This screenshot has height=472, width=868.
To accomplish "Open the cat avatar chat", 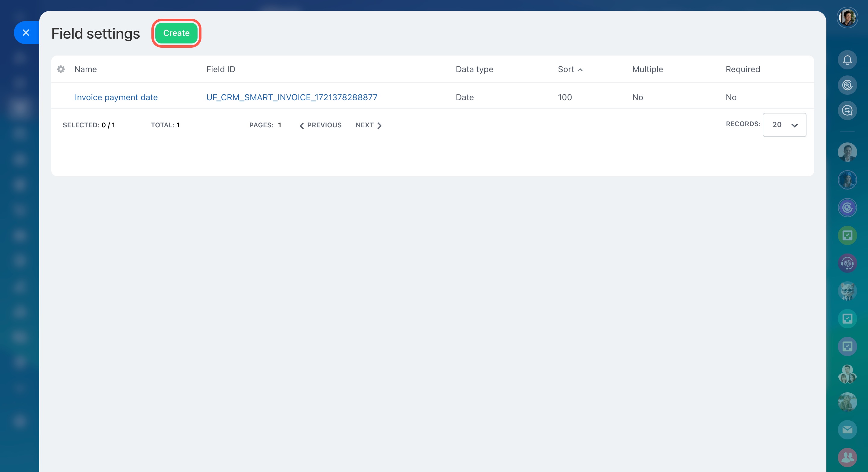I will [x=847, y=291].
